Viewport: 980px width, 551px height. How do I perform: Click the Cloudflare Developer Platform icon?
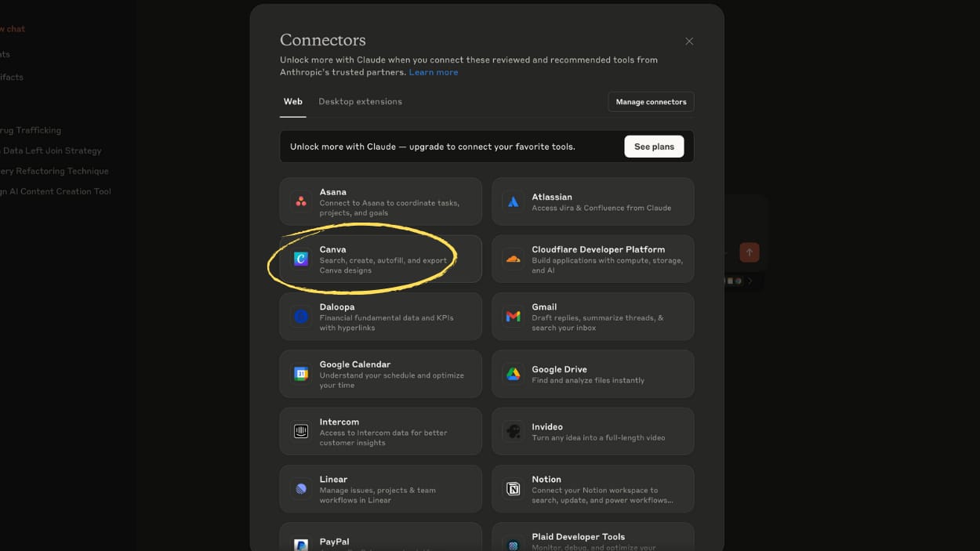tap(514, 259)
